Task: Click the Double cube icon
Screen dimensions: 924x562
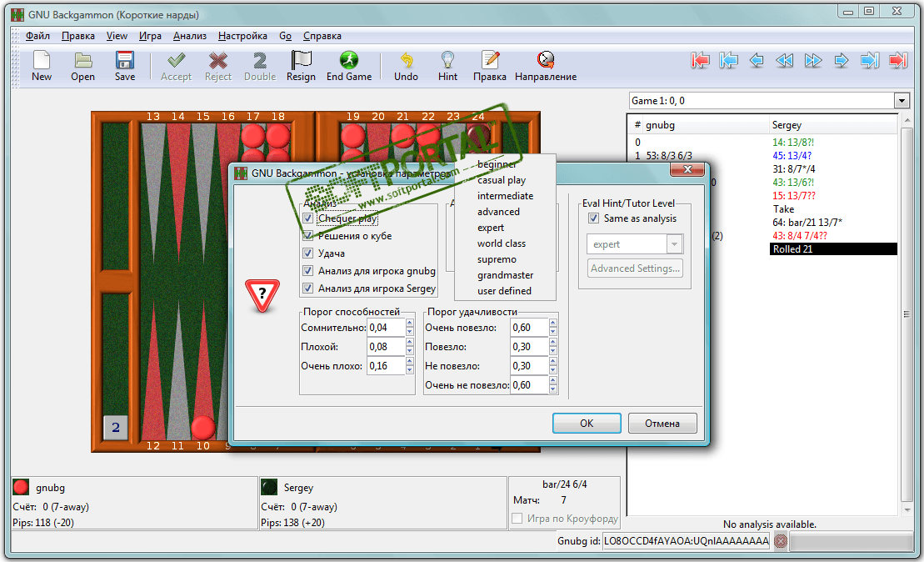Action: (x=260, y=61)
